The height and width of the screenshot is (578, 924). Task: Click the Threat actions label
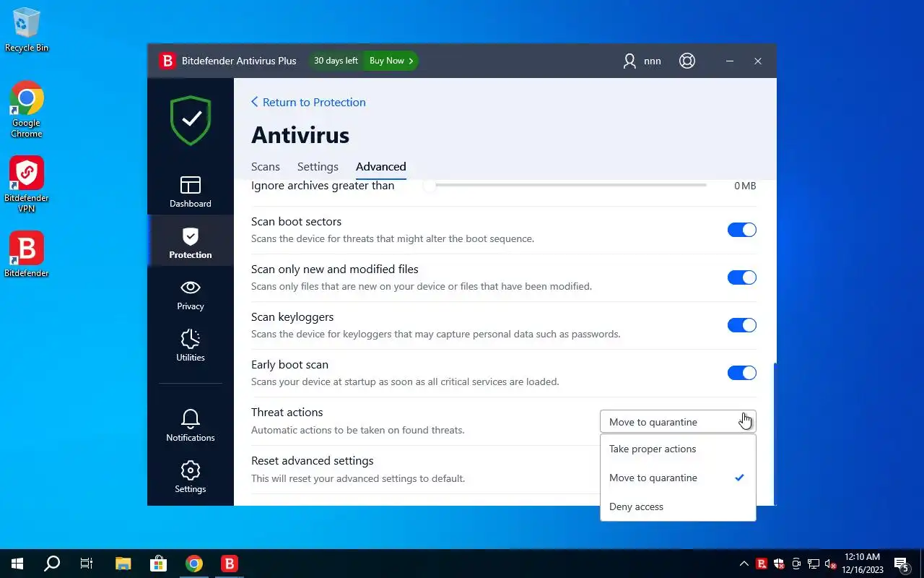(x=287, y=413)
